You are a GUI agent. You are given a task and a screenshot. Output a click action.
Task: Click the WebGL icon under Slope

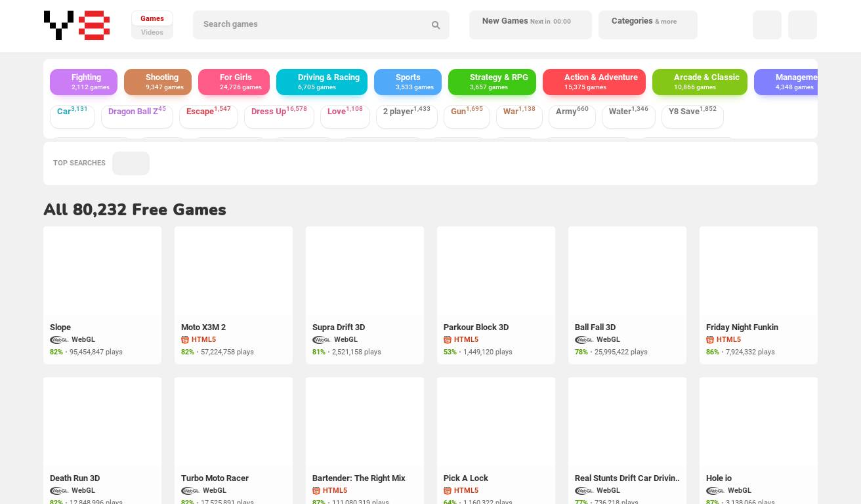[59, 340]
